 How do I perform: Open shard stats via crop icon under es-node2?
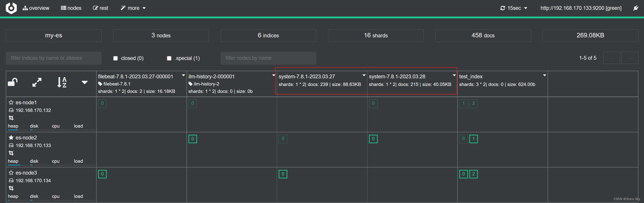[11, 153]
